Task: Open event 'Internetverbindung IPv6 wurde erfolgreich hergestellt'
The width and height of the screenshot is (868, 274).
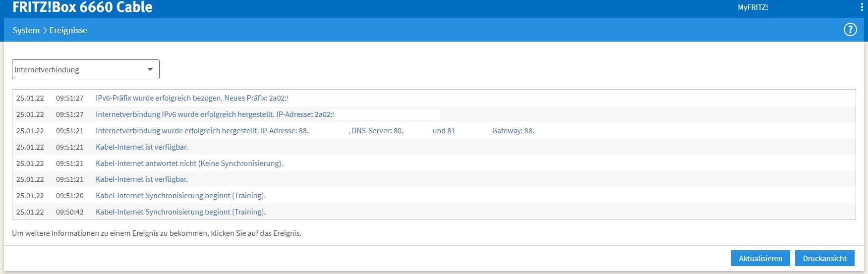Action: click(x=215, y=114)
